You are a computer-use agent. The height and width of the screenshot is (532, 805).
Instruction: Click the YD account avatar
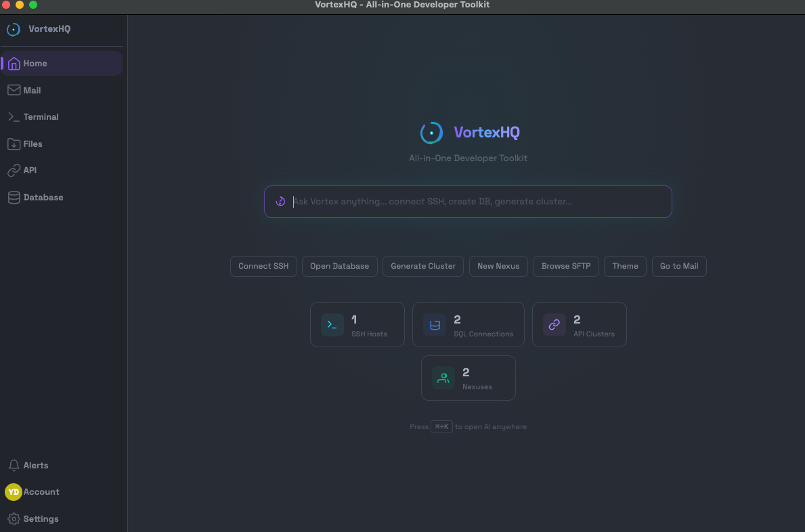tap(14, 492)
